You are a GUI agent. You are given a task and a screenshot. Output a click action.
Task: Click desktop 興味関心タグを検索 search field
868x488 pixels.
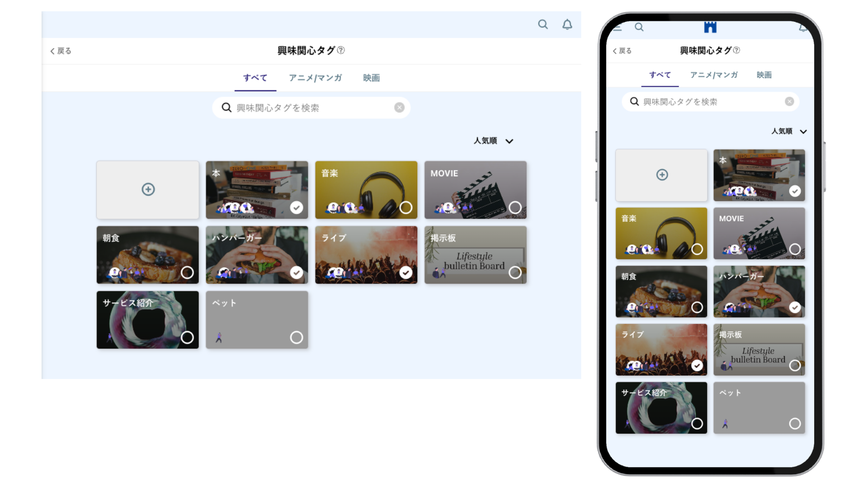[312, 108]
